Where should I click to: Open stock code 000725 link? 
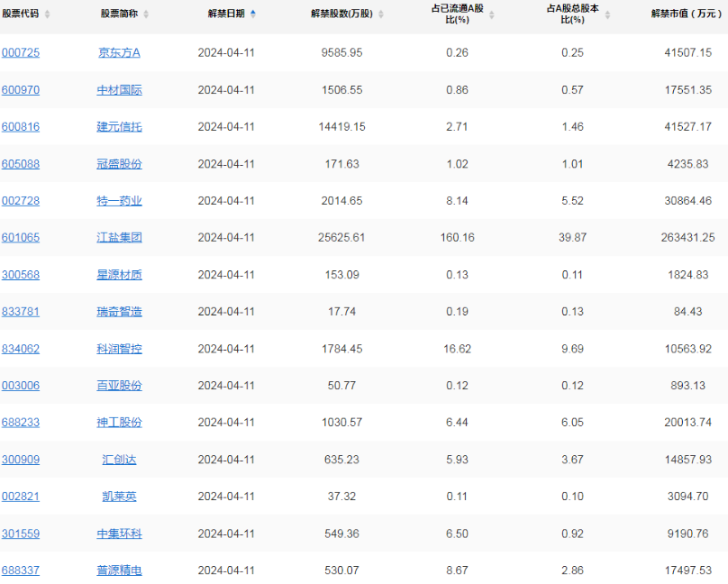click(21, 52)
